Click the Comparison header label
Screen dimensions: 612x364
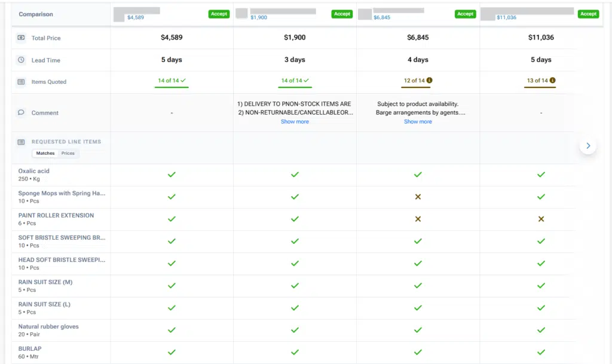point(35,14)
